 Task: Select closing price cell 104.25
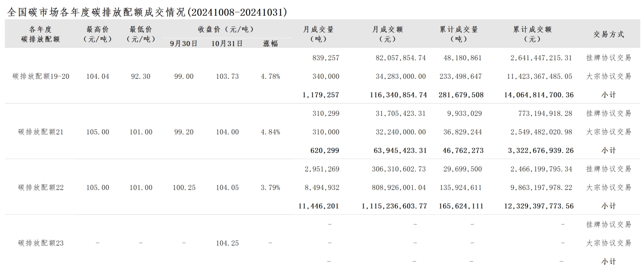click(227, 243)
